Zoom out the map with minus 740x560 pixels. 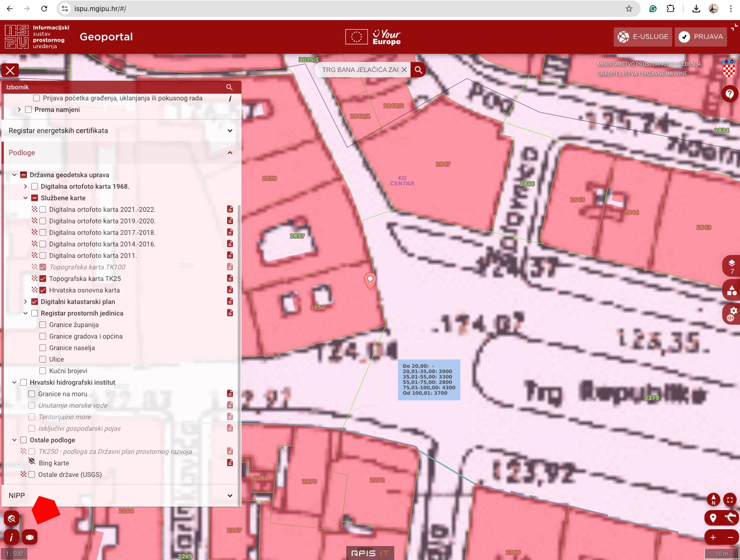(730, 537)
